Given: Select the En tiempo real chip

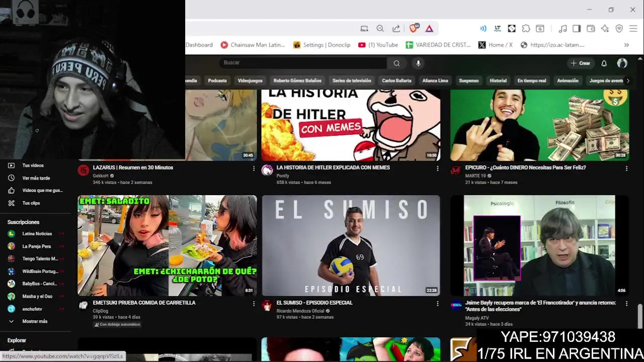Looking at the screenshot, I should point(532,80).
